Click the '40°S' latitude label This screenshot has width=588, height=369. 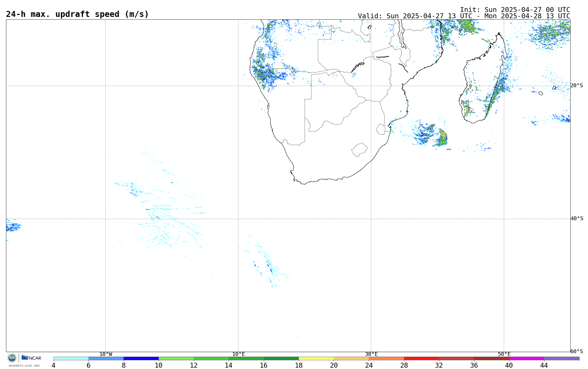click(x=577, y=219)
